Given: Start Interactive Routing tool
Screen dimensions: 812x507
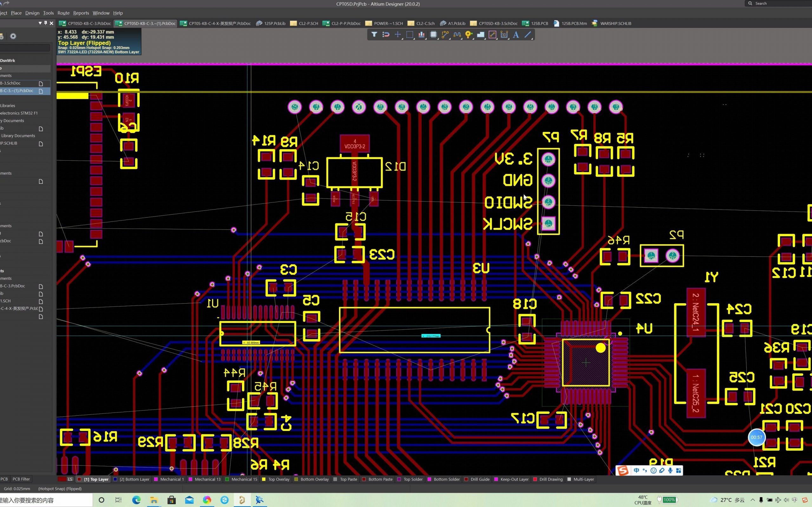Looking at the screenshot, I should click(x=445, y=35).
